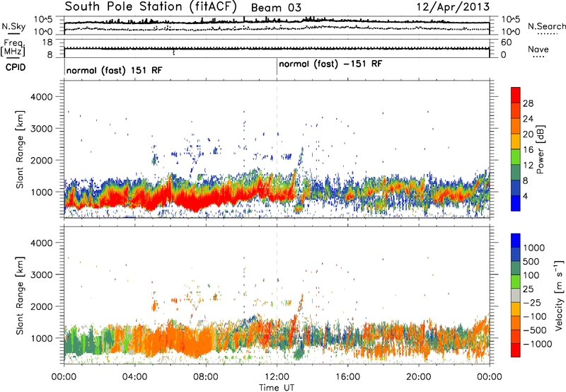Screen dimensions: 566x392
Task: Click the "12:00" time axis label
Action: [x=277, y=377]
